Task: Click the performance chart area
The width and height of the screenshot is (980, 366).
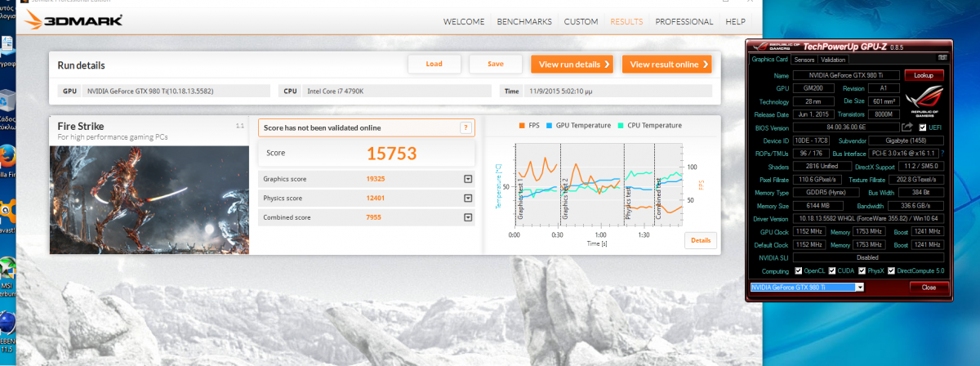Action: [598, 185]
